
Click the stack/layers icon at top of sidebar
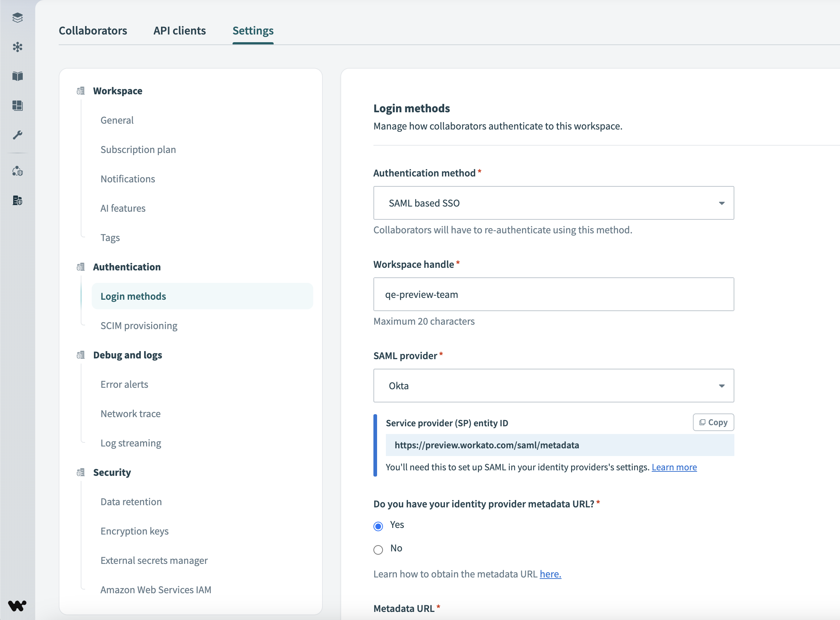17,18
